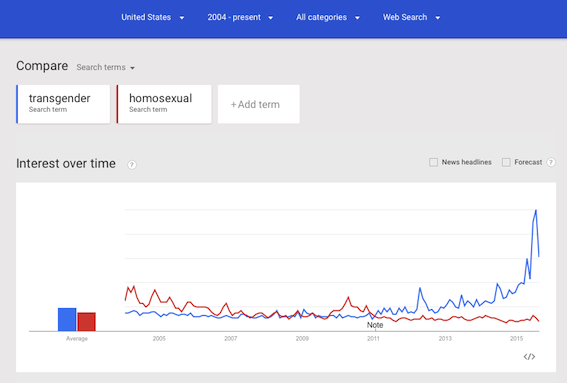Click the 2005 label on the time axis
The height and width of the screenshot is (383, 567).
click(x=159, y=339)
